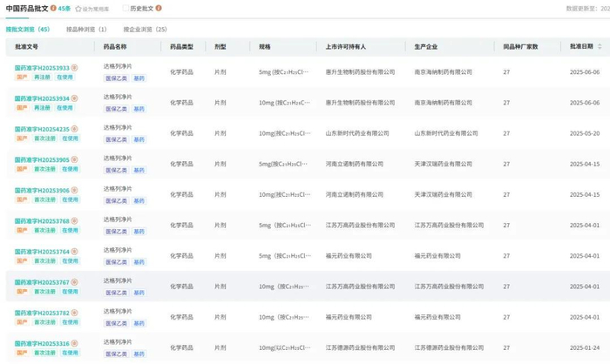
Task: Click 批准文号 column header
Action: click(x=26, y=47)
